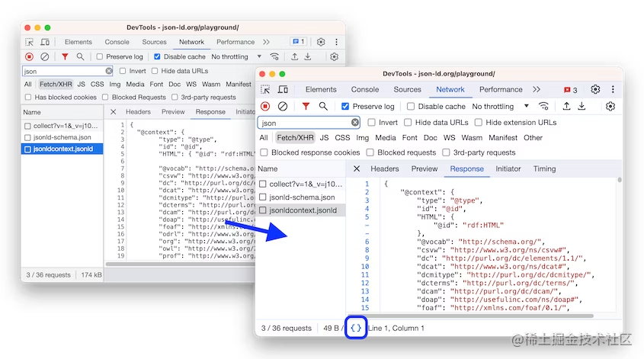The width and height of the screenshot is (644, 359).
Task: Check Preserve log in back window
Action: click(x=99, y=56)
